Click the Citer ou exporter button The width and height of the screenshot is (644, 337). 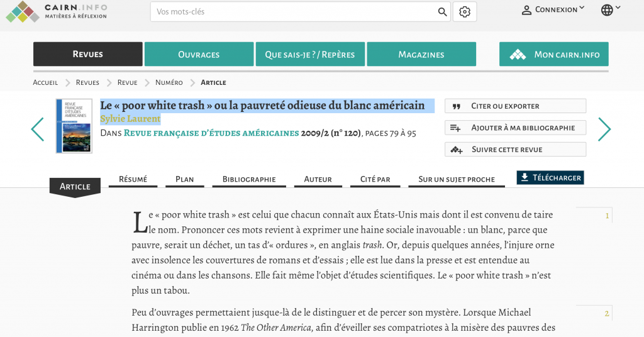[515, 106]
